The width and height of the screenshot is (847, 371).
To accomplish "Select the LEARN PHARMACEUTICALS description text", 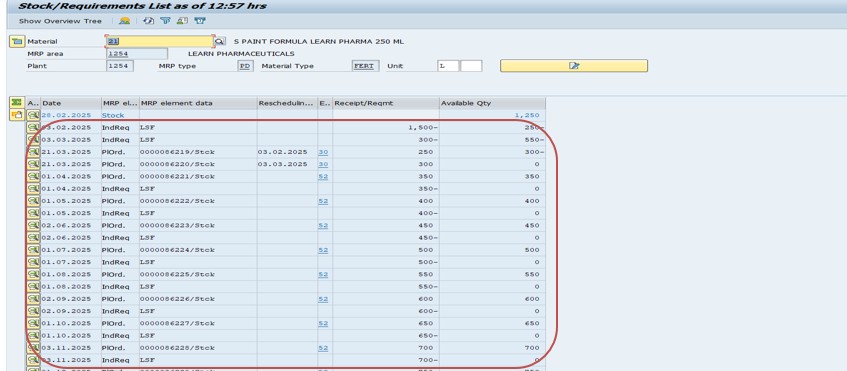I will click(241, 53).
